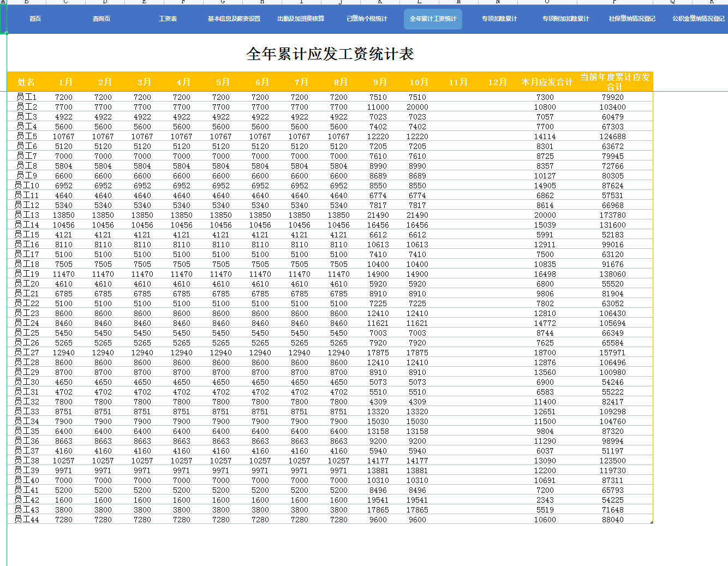Open the 首页 navigation tab

35,19
